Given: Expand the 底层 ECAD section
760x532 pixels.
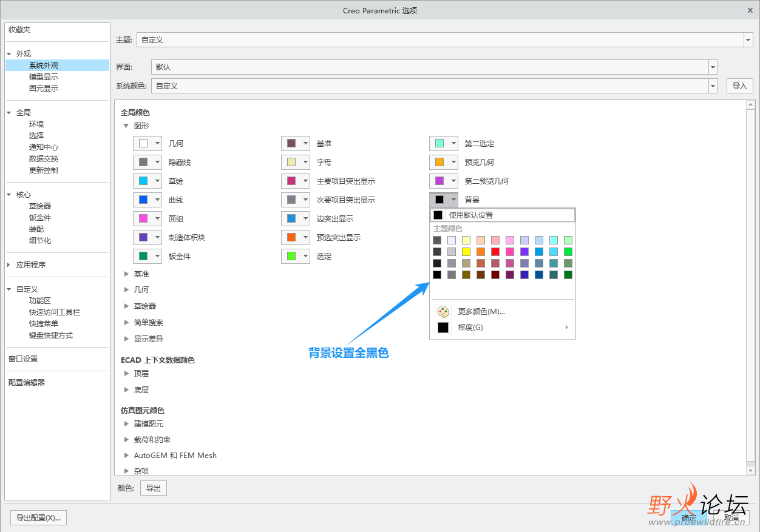Looking at the screenshot, I should 126,390.
